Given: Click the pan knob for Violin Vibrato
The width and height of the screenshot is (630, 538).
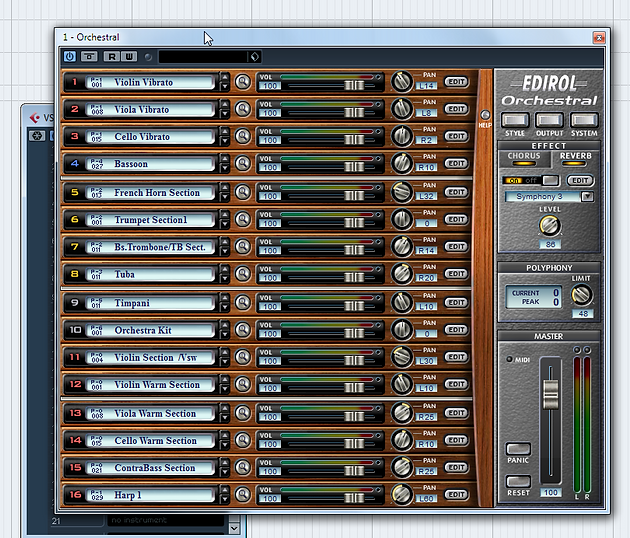Looking at the screenshot, I should click(x=402, y=82).
